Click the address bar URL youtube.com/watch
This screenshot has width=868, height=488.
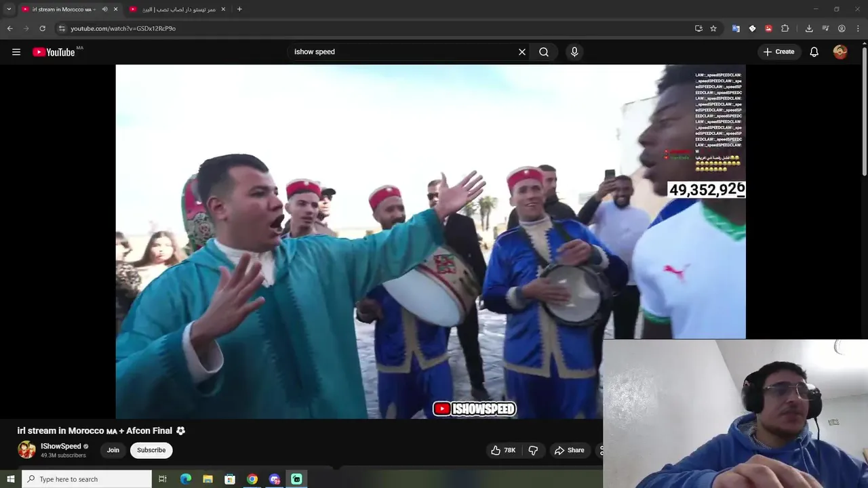pos(123,28)
